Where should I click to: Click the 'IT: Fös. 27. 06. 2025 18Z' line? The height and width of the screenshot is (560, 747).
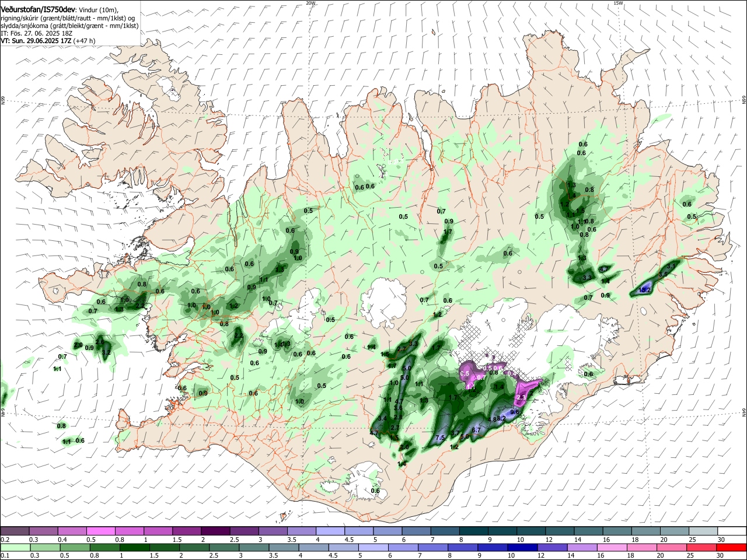[x=36, y=33]
